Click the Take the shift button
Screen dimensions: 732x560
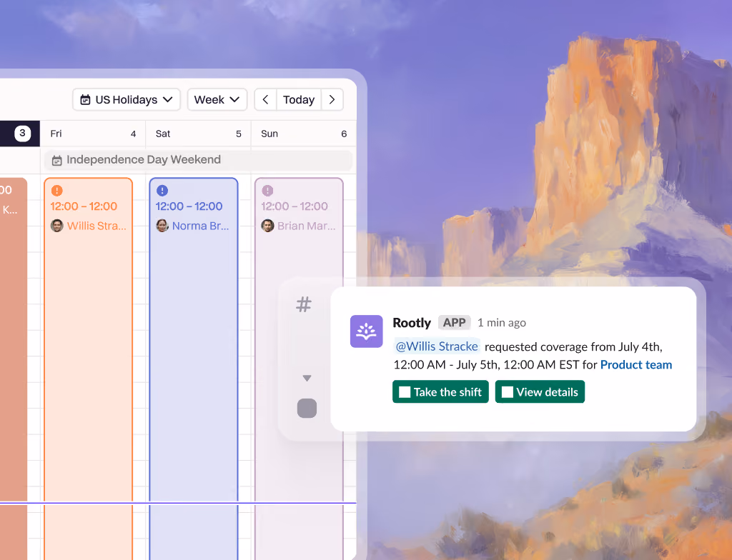click(x=440, y=392)
